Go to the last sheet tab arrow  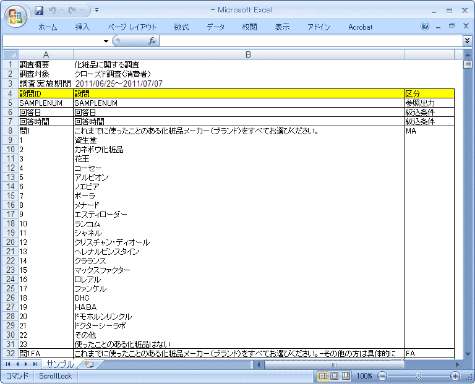coord(35,364)
